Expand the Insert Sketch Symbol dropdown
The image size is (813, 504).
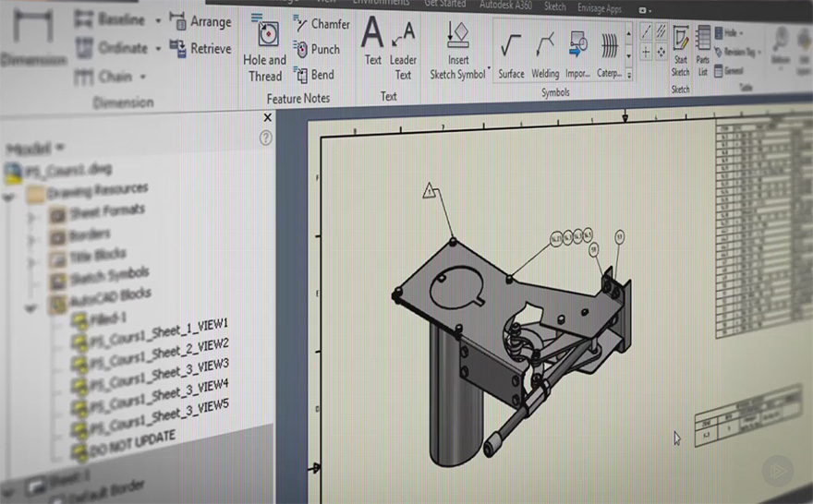489,67
